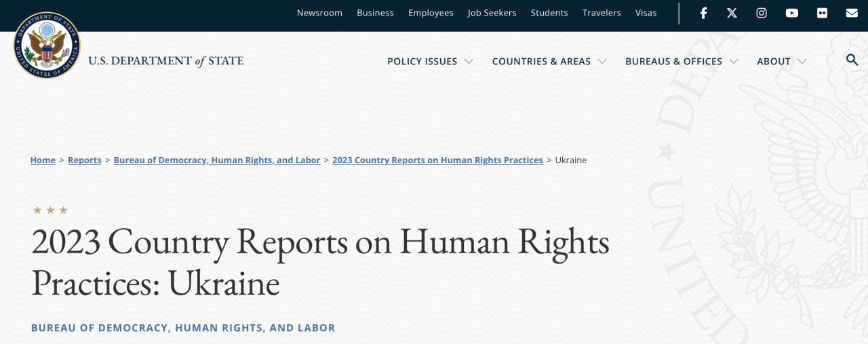Open the X (Twitter) social icon
The width and height of the screenshot is (868, 344).
[x=732, y=13]
